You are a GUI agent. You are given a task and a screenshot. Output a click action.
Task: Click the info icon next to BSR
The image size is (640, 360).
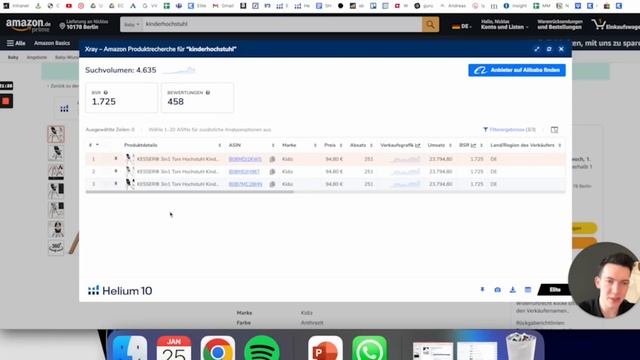106,93
